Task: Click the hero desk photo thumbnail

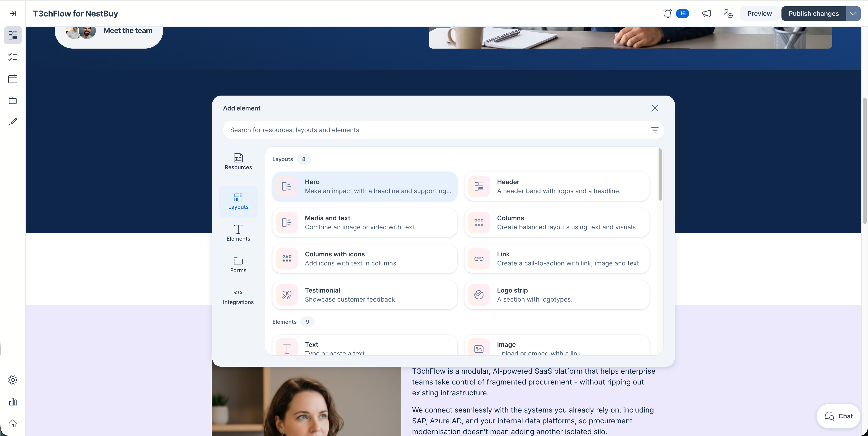Action: pyautogui.click(x=631, y=38)
